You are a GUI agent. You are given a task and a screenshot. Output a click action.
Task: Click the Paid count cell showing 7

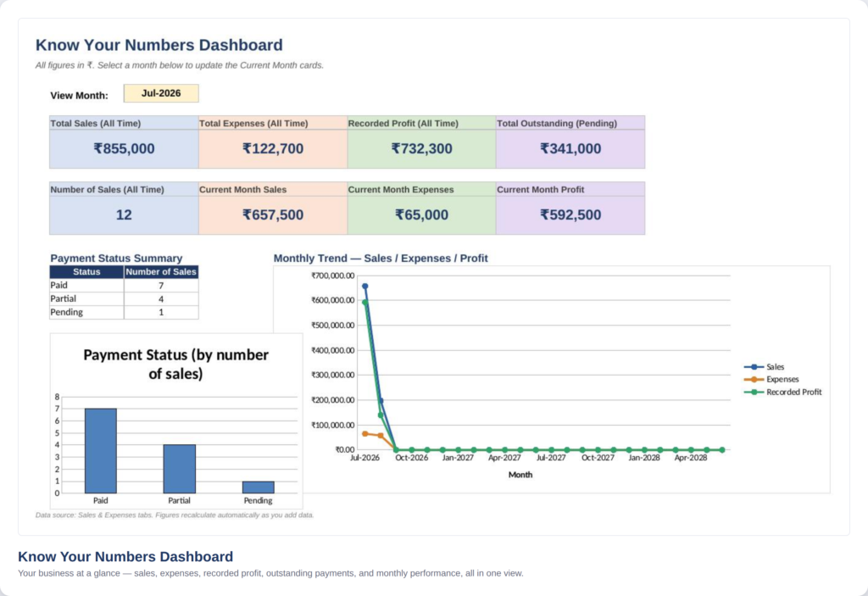[x=161, y=285]
